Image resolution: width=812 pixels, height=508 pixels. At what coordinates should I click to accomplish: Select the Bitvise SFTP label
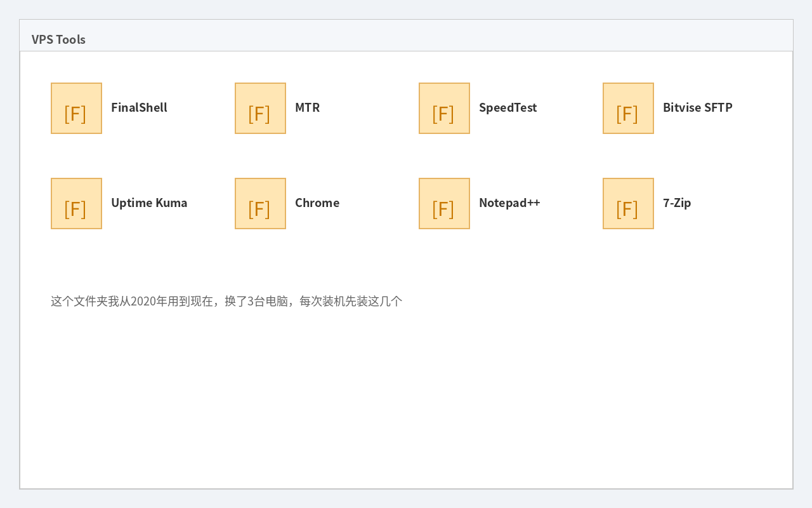(x=697, y=107)
